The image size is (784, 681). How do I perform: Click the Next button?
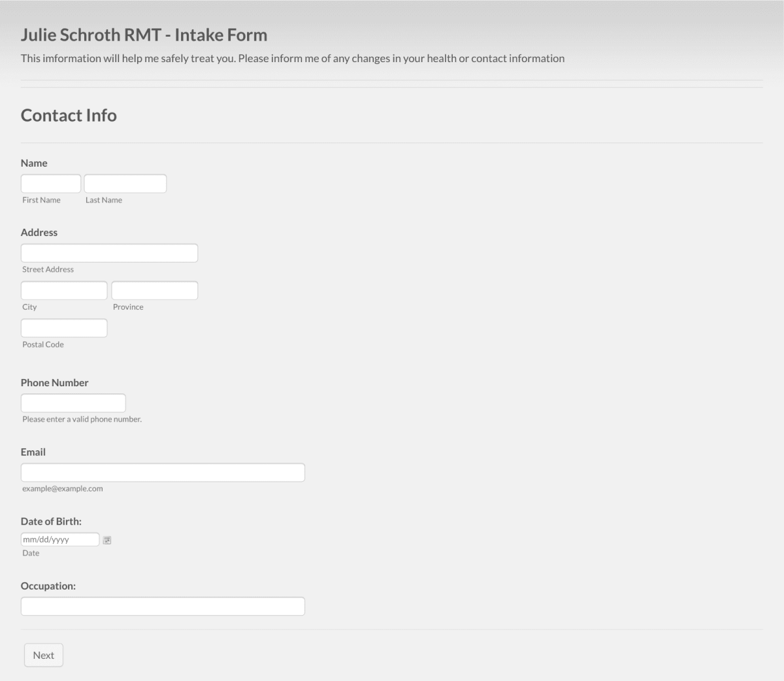[43, 655]
